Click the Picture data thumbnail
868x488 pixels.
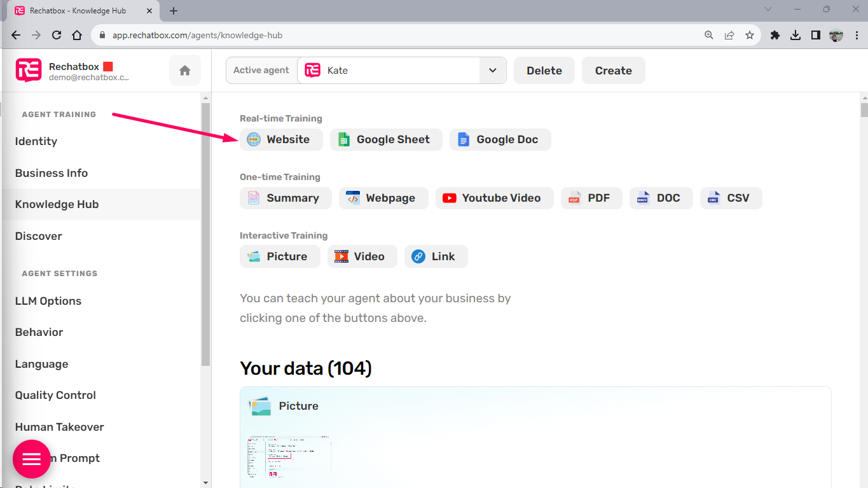click(x=290, y=458)
